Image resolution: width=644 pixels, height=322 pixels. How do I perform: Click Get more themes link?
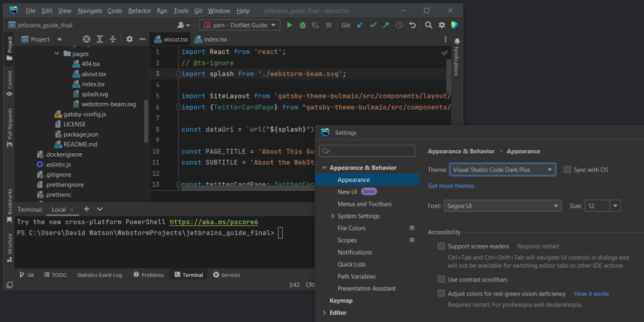451,186
